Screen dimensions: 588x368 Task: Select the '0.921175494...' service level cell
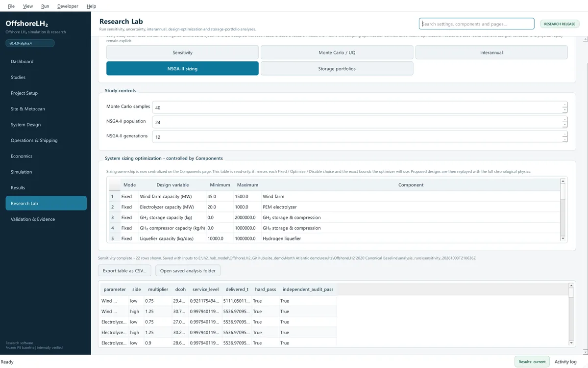pyautogui.click(x=205, y=301)
